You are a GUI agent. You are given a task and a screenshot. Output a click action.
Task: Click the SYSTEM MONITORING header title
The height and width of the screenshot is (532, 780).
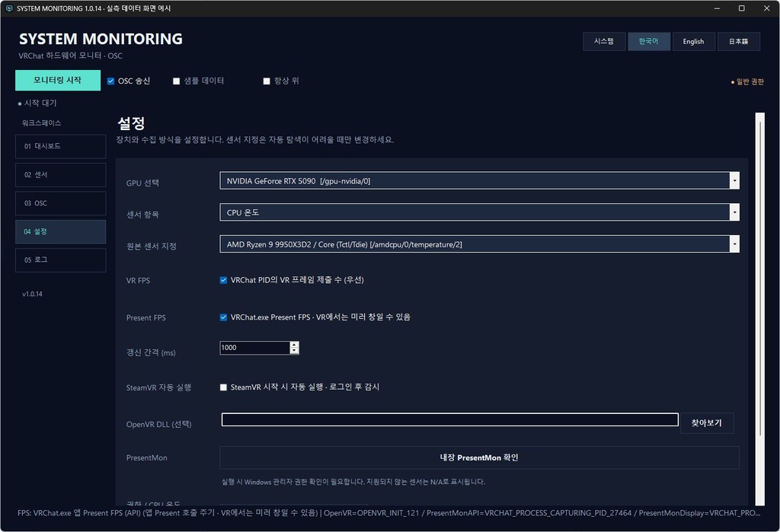point(101,39)
